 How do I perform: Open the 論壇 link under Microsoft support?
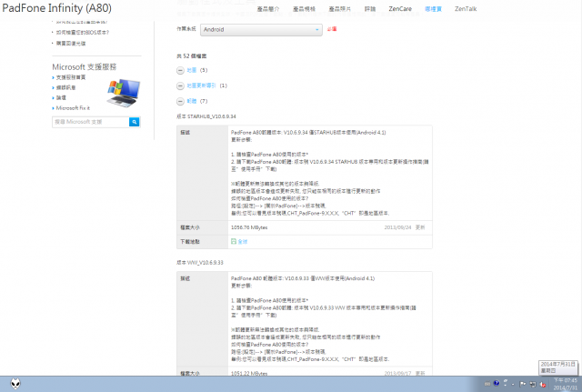tap(61, 97)
